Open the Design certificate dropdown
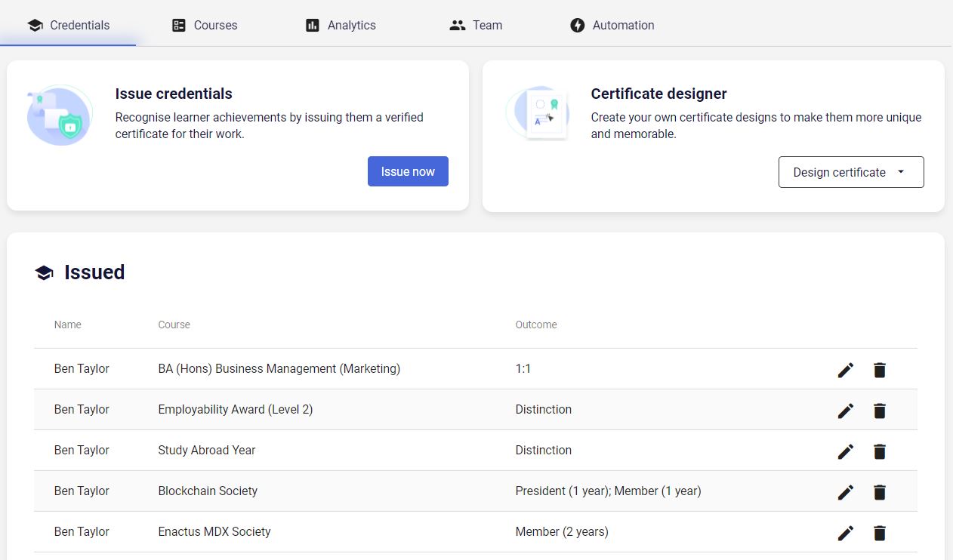Image resolution: width=953 pixels, height=560 pixels. pos(850,172)
